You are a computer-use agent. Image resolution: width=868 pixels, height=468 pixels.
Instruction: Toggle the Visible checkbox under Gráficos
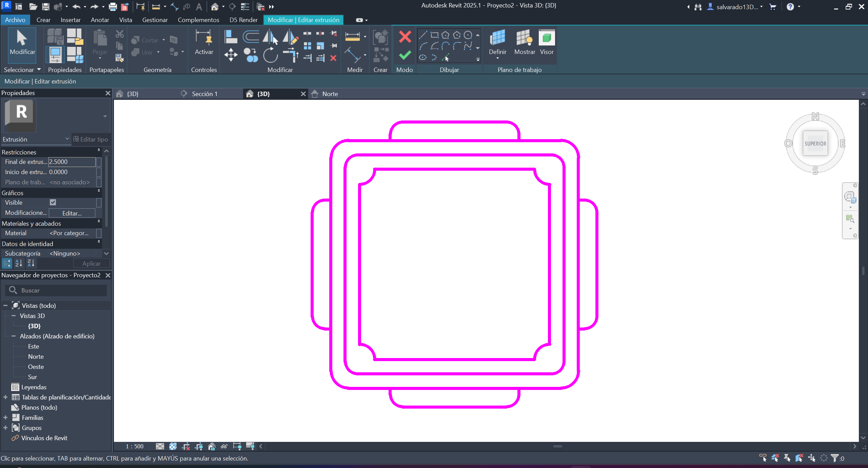click(53, 202)
